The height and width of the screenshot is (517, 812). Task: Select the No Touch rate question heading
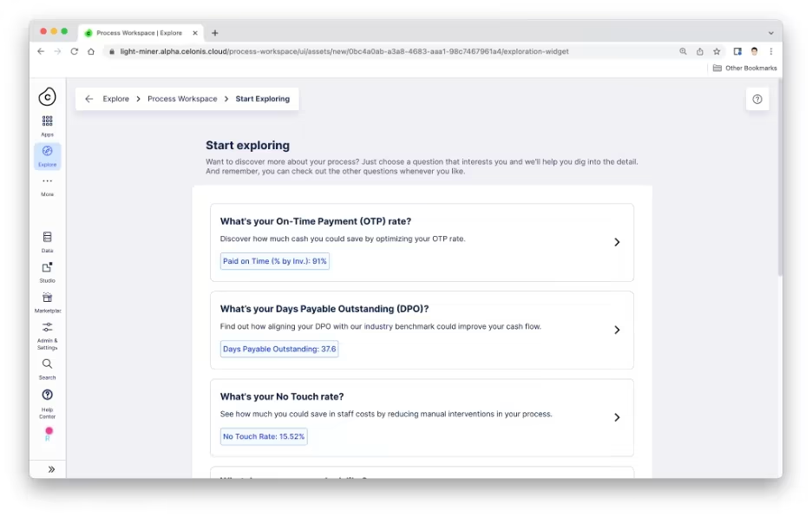(282, 396)
